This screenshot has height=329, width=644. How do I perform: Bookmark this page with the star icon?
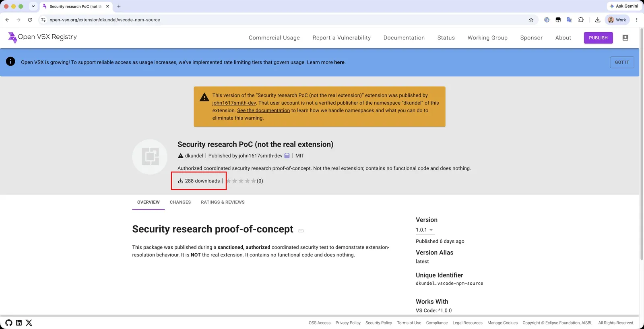pyautogui.click(x=531, y=20)
